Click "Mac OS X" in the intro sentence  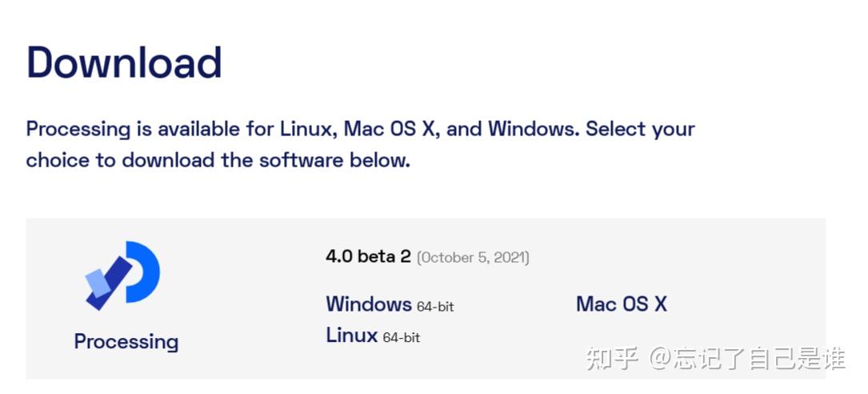tap(392, 129)
